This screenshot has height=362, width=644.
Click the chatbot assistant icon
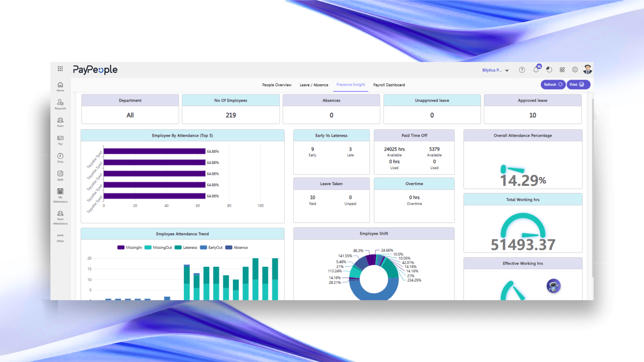pyautogui.click(x=553, y=286)
